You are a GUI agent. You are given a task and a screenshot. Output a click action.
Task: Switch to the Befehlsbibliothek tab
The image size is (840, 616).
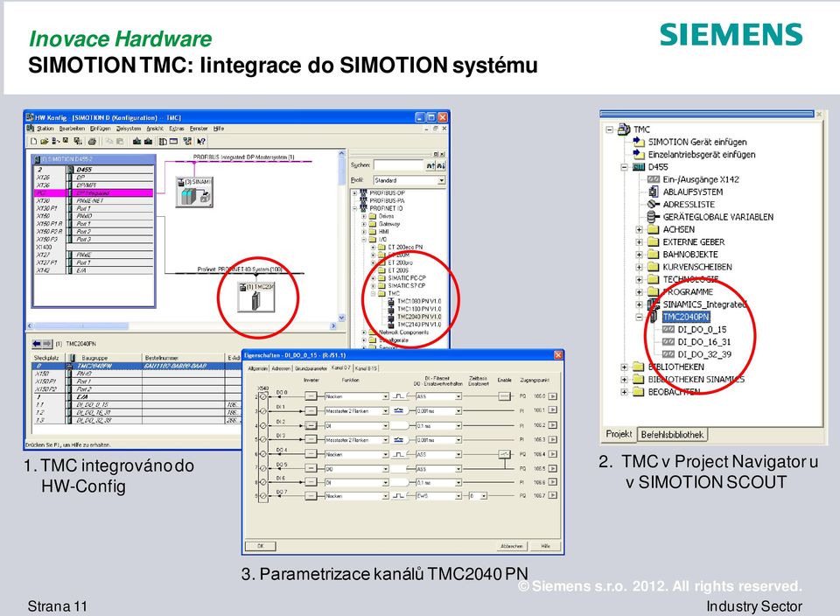tap(672, 435)
